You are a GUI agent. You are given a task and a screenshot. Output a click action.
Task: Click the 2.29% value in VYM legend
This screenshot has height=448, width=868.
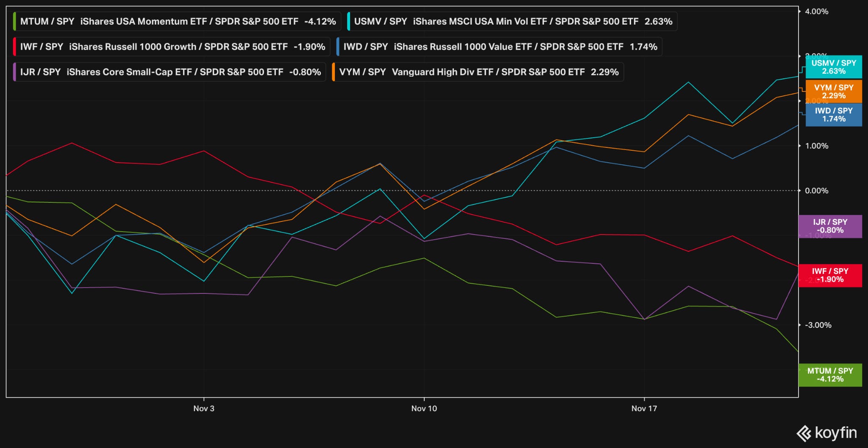point(605,72)
